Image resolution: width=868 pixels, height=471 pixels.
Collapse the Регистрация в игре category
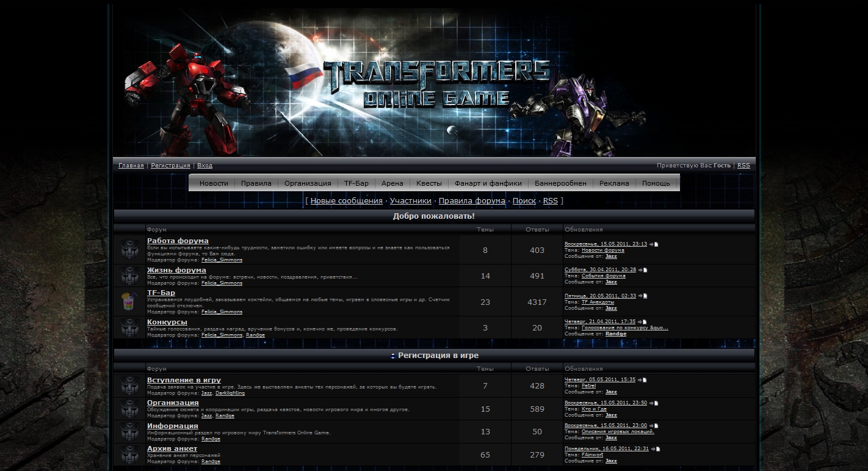tap(392, 356)
